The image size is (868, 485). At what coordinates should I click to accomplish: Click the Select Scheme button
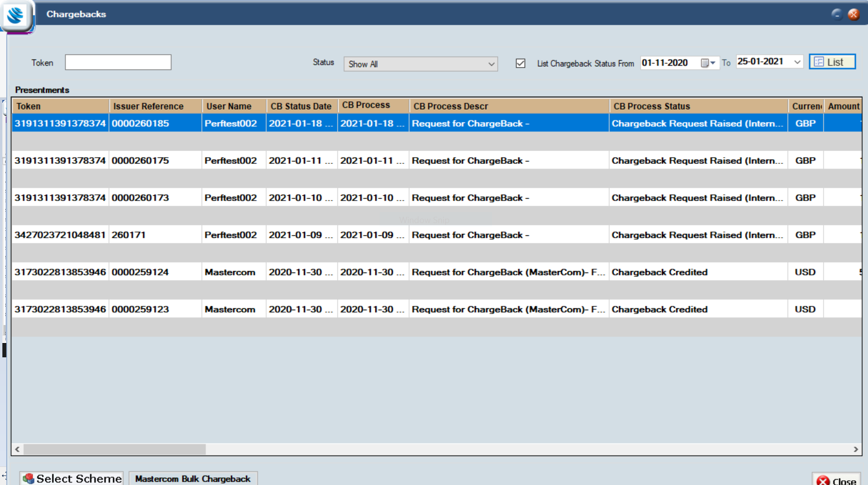71,478
